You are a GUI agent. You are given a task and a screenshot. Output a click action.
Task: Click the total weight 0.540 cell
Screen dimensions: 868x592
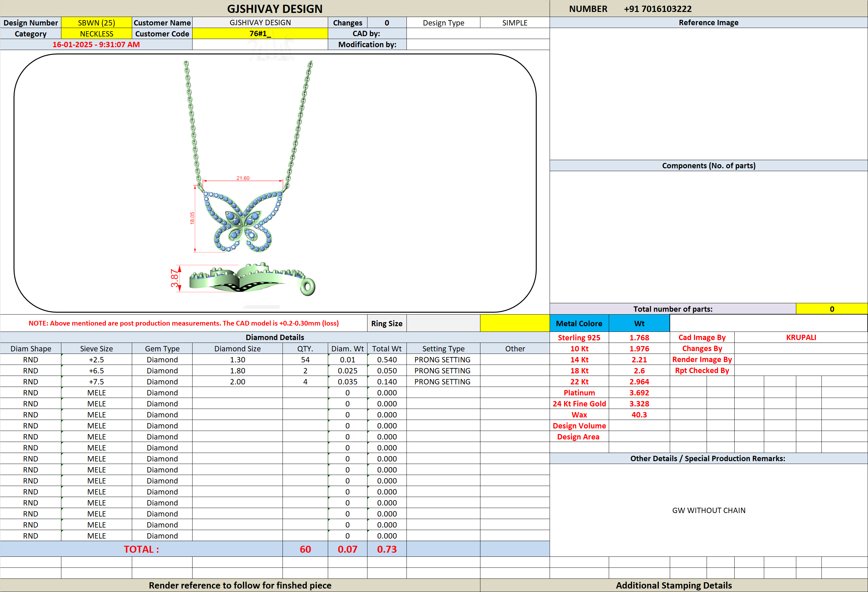click(387, 360)
